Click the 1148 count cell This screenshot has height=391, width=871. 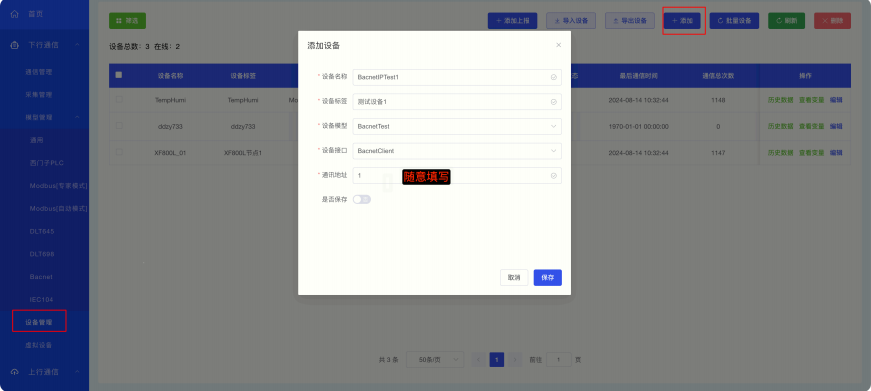pyautogui.click(x=718, y=100)
